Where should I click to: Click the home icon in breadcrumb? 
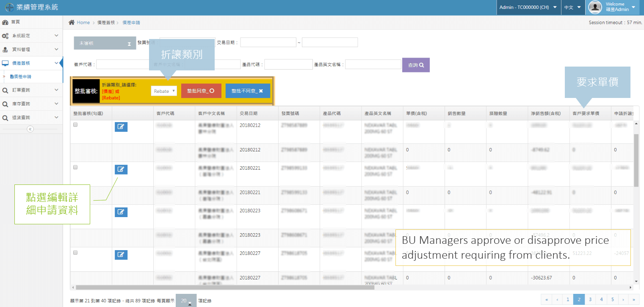[x=72, y=22]
